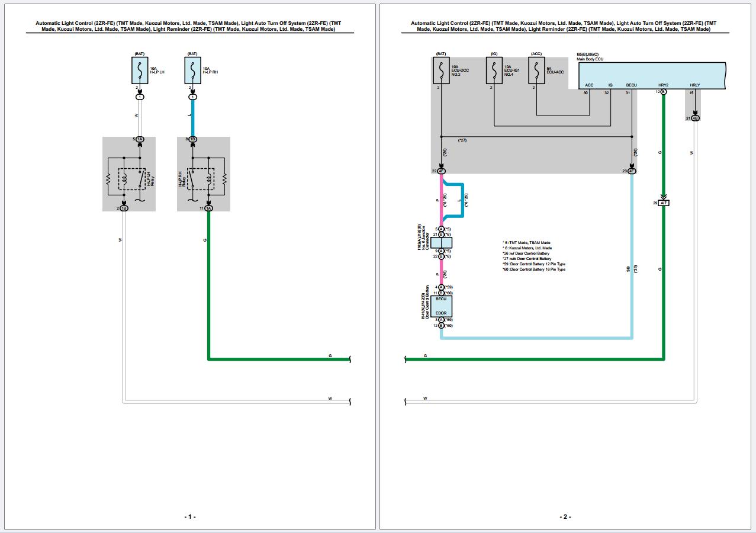Click connector circle 31 (4B)
The width and height of the screenshot is (756, 533).
[x=695, y=118]
